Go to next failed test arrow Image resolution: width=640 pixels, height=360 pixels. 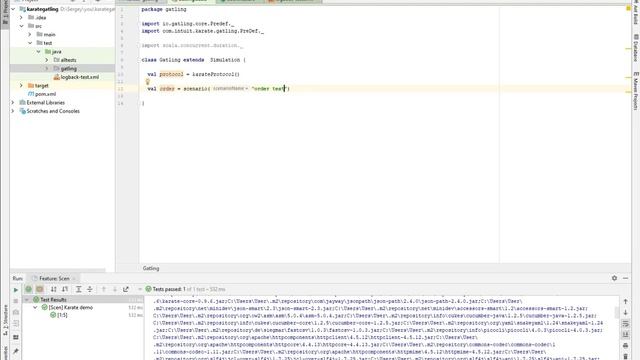click(x=115, y=289)
